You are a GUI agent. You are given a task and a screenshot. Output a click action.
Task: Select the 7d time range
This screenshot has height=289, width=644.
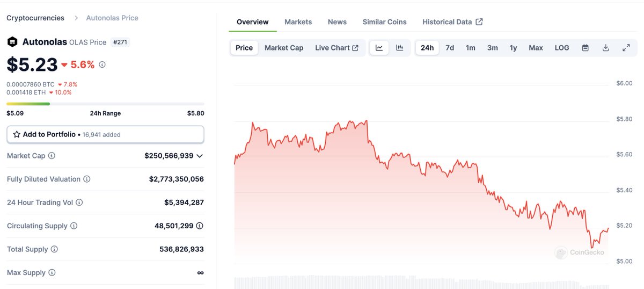click(x=450, y=48)
